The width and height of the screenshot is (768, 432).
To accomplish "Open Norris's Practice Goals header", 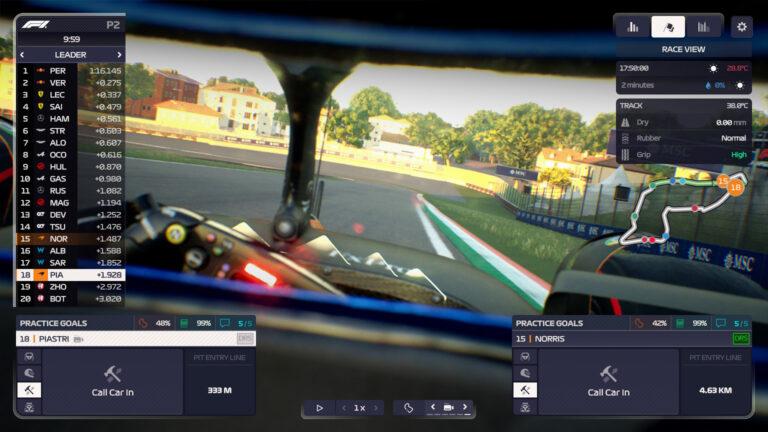I will [549, 323].
